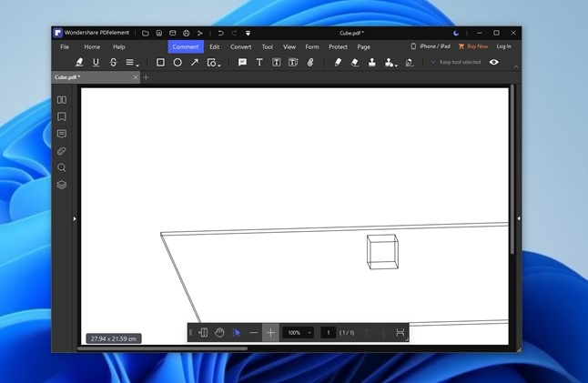Switch to the Page tab
The height and width of the screenshot is (383, 588).
click(363, 46)
